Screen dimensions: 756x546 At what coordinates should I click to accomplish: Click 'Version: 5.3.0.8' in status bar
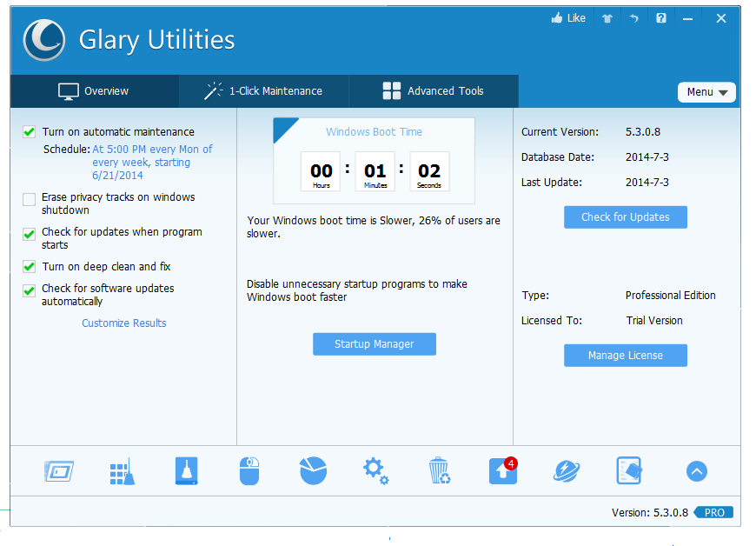click(650, 512)
